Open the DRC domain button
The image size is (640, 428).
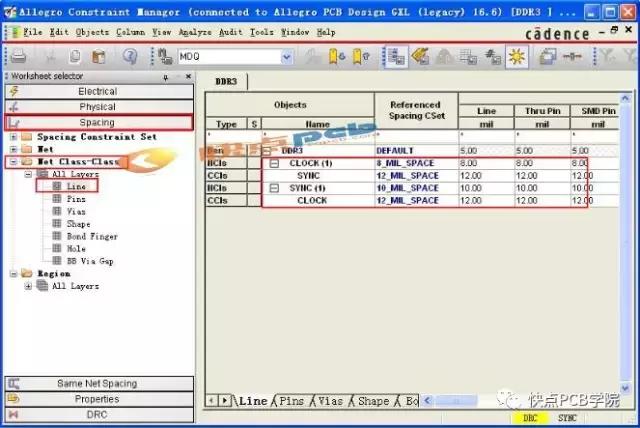point(99,415)
